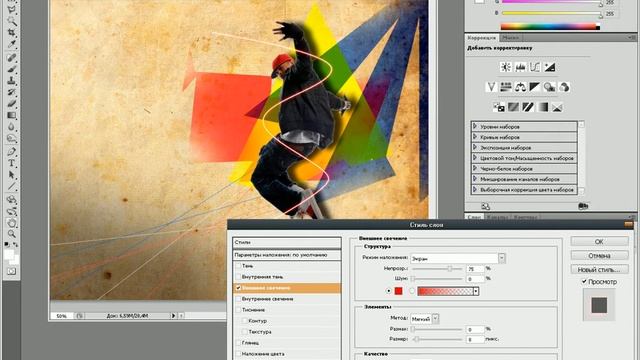Open the Слои panel tab
640x360 pixels.
click(474, 217)
